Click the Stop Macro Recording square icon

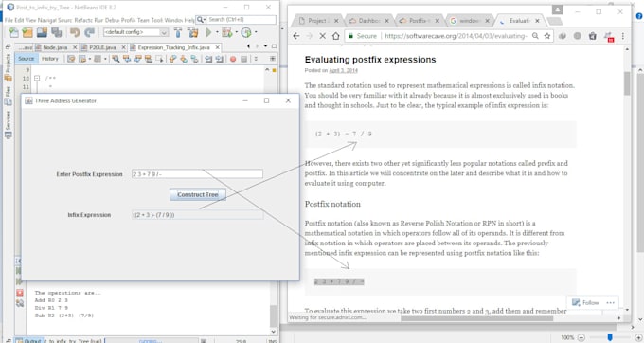pos(244,59)
